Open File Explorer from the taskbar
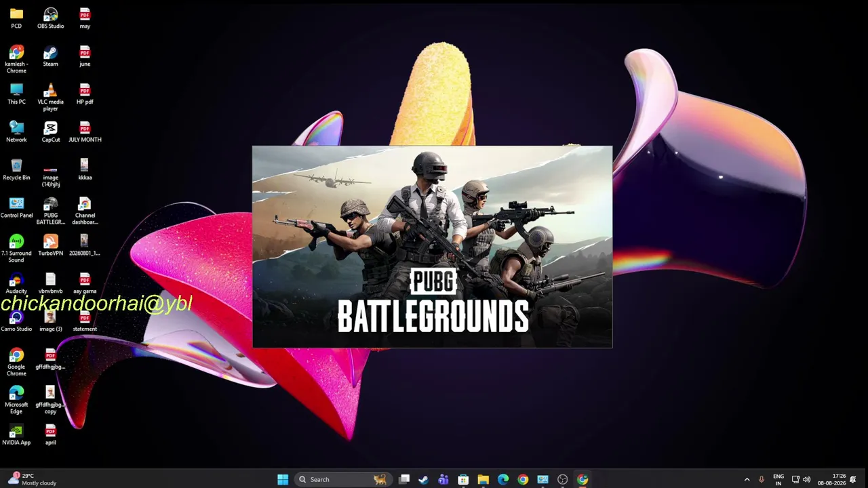This screenshot has width=868, height=488. [x=483, y=480]
